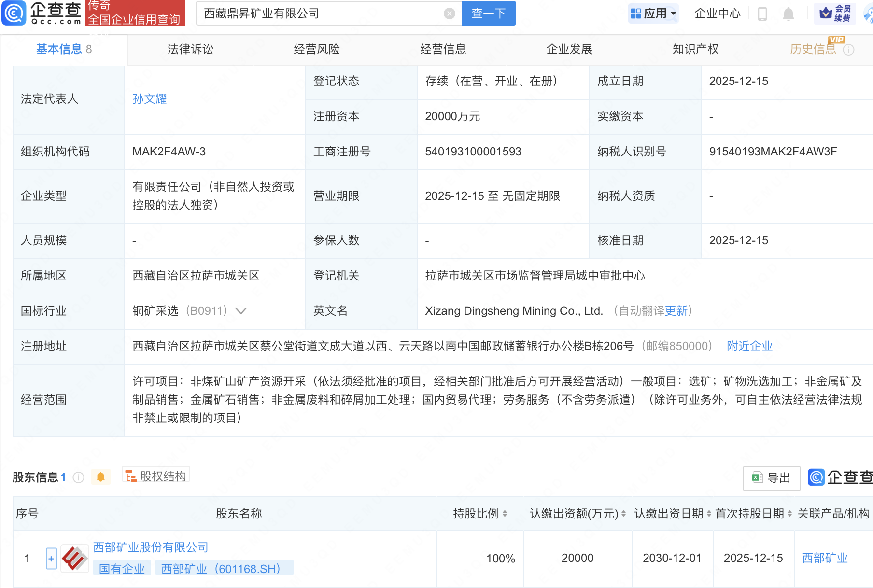Image resolution: width=873 pixels, height=588 pixels.
Task: Click the info icon next to 股东信息
Action: 78,477
